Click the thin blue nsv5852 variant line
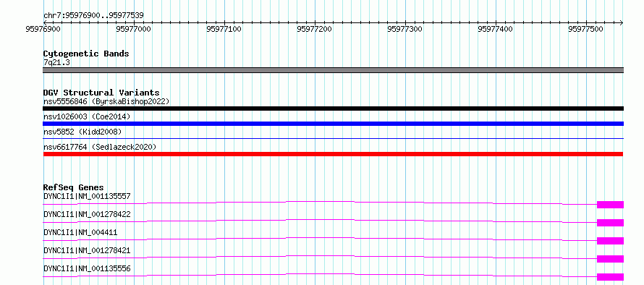This screenshot has height=285, width=644. 333,139
